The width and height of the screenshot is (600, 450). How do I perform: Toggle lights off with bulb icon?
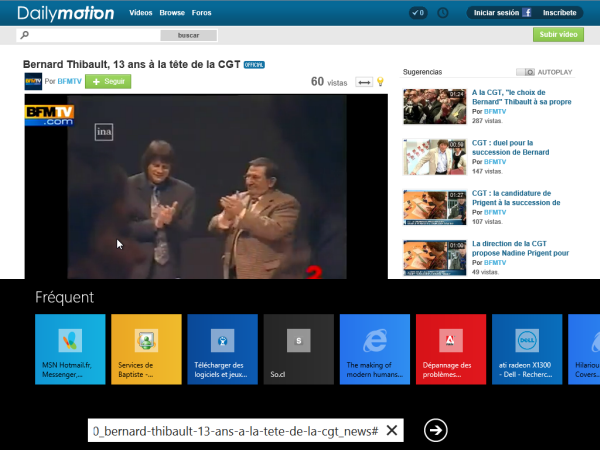[380, 81]
